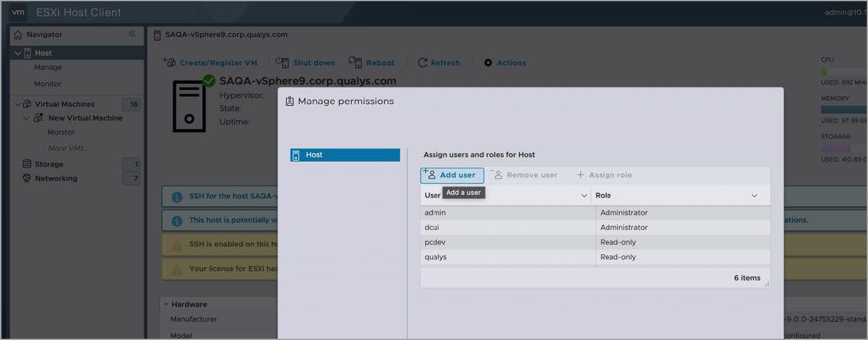The width and height of the screenshot is (868, 340).
Task: Click Create/Register VM button
Action: pyautogui.click(x=210, y=63)
